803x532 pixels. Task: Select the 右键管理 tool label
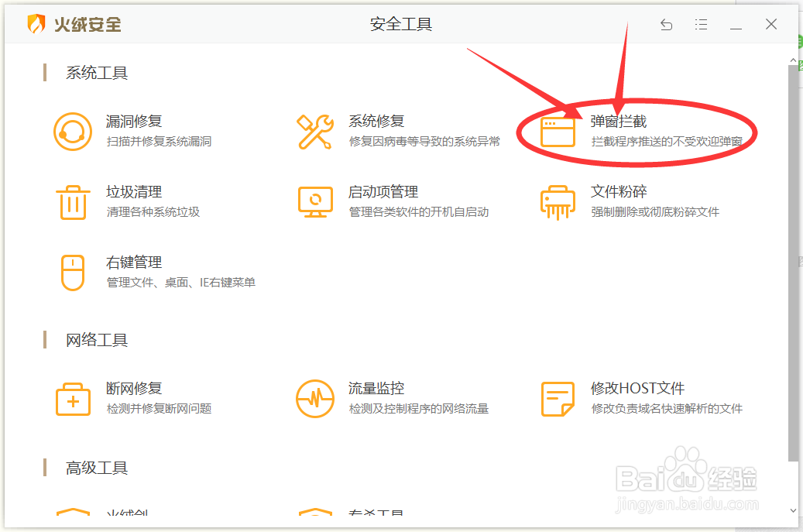click(134, 263)
